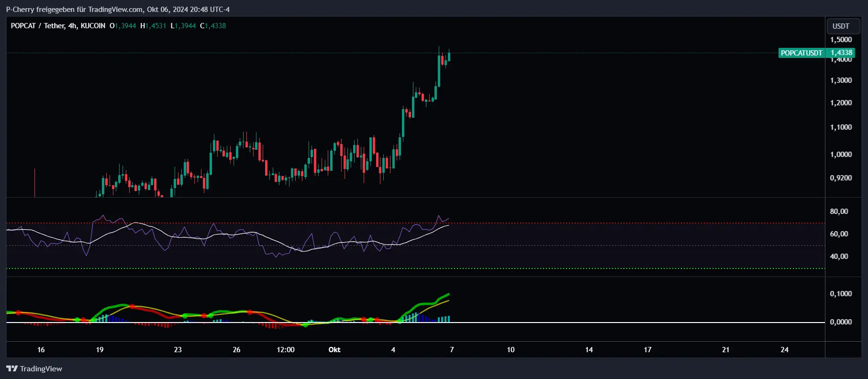
Task: Click the 0,0000 MACD axis label
Action: click(x=841, y=322)
